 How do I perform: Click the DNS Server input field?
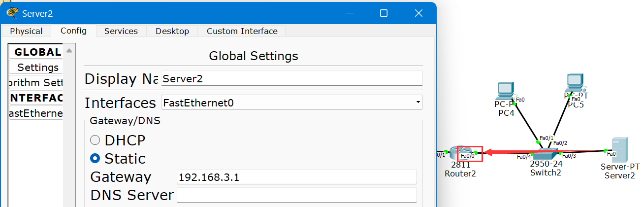click(x=296, y=195)
